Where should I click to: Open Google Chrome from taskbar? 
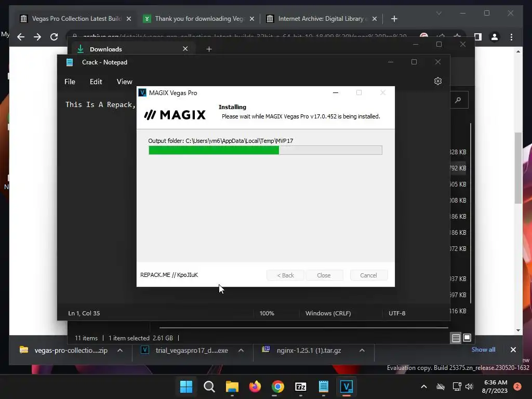pyautogui.click(x=278, y=387)
